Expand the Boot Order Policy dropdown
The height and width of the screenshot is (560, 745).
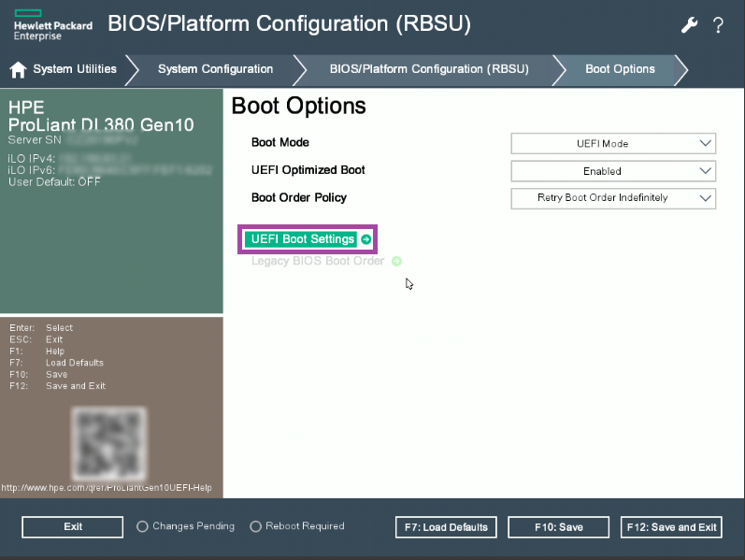(x=613, y=198)
